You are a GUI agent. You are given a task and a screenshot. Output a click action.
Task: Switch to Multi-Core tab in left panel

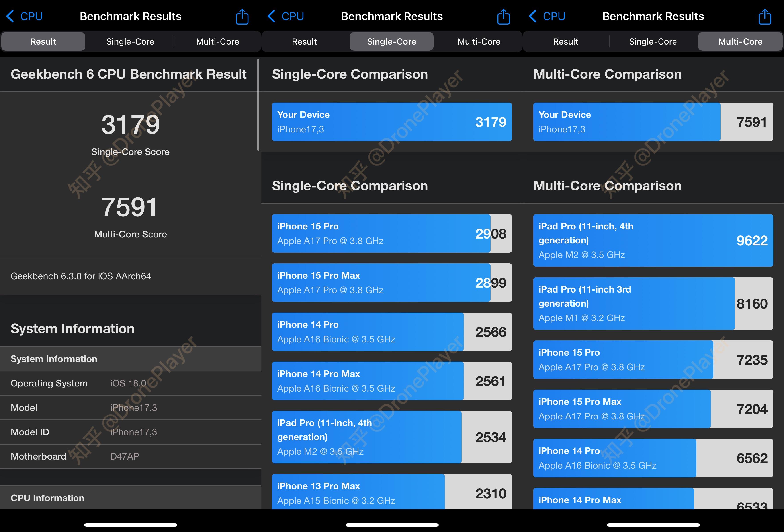[x=218, y=41]
